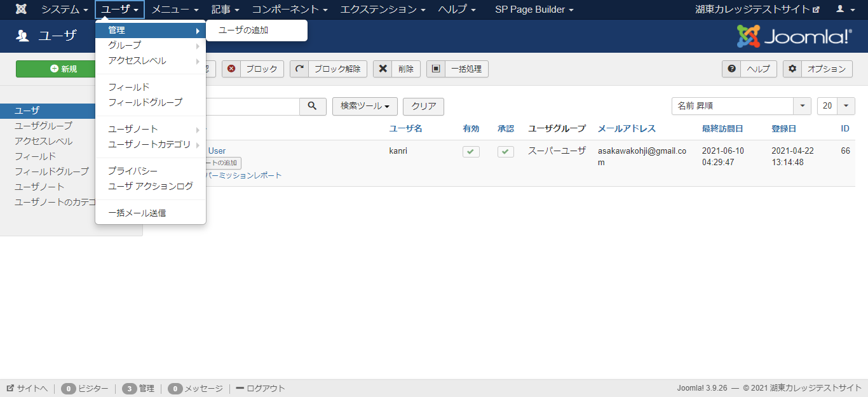
Task: Toggle the 有効 enabled status for kanri
Action: [x=471, y=152]
